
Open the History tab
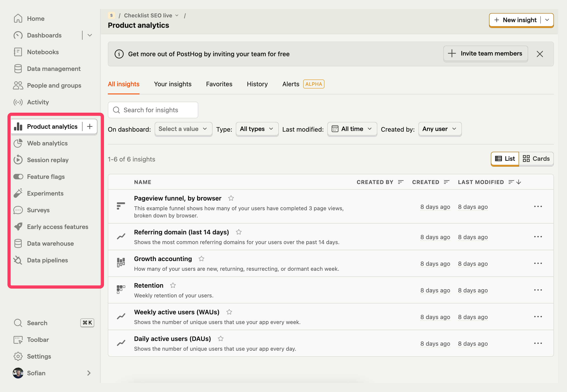pyautogui.click(x=257, y=84)
